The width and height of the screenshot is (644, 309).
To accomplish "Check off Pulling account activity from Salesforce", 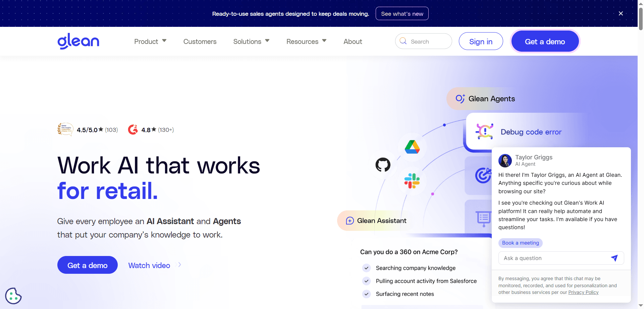I will point(366,281).
